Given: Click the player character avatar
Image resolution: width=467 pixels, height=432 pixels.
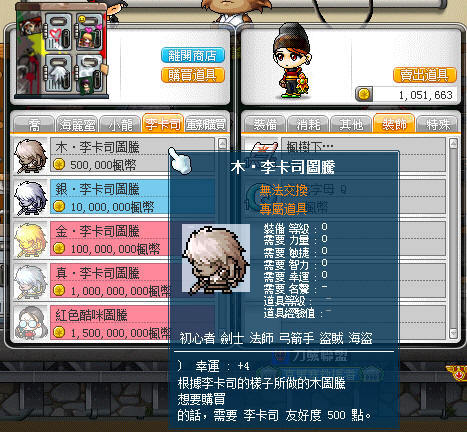Looking at the screenshot, I should coord(293,61).
